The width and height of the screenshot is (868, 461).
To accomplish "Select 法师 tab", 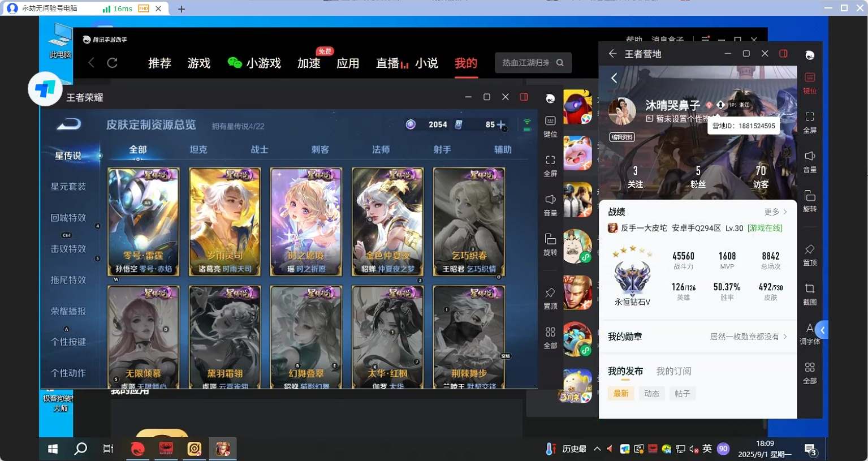I will pyautogui.click(x=381, y=149).
